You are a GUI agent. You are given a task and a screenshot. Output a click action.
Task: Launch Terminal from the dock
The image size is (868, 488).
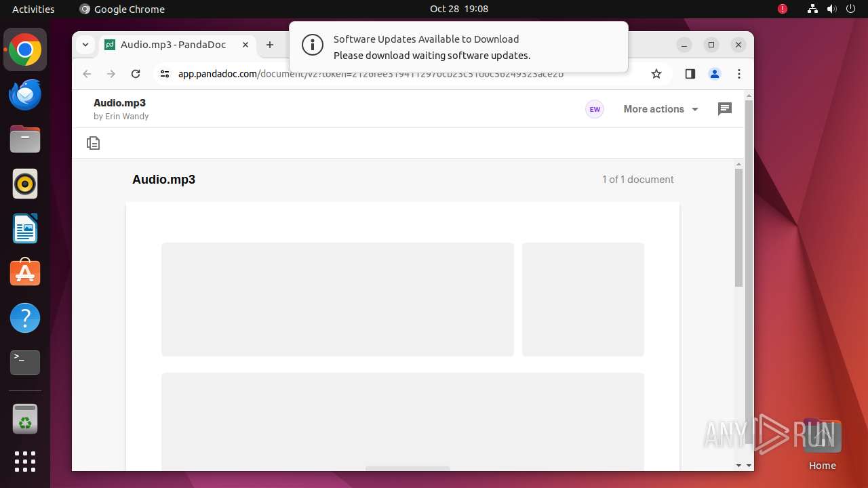click(x=25, y=363)
